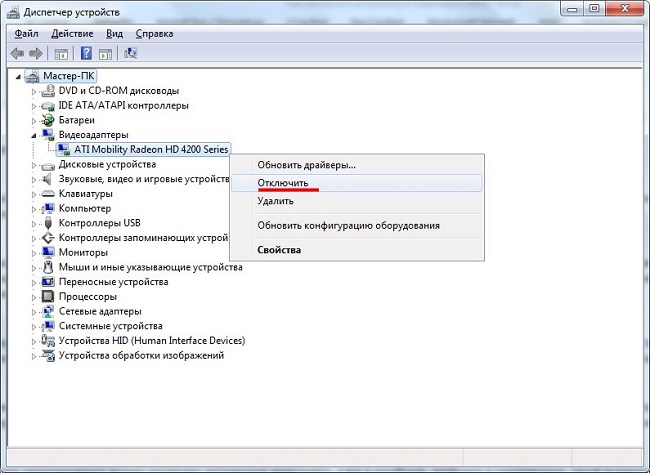Close the Диспетчер устройств window
Image resolution: width=650 pixels, height=473 pixels.
pyautogui.click(x=625, y=8)
